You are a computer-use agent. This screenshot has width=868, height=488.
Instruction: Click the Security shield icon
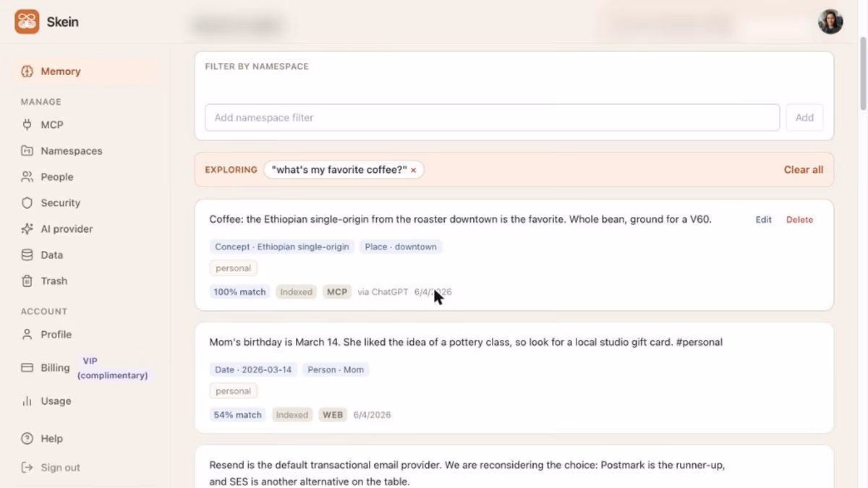(27, 203)
